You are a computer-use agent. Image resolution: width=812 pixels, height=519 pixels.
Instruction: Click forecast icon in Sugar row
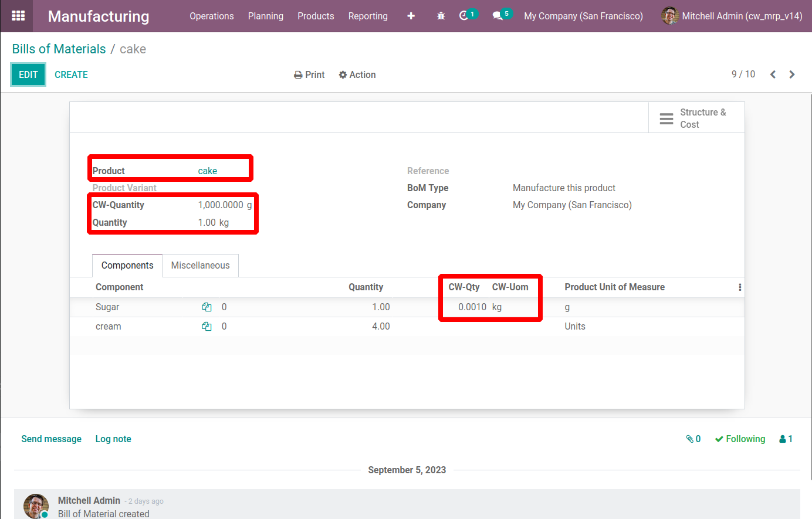(207, 307)
